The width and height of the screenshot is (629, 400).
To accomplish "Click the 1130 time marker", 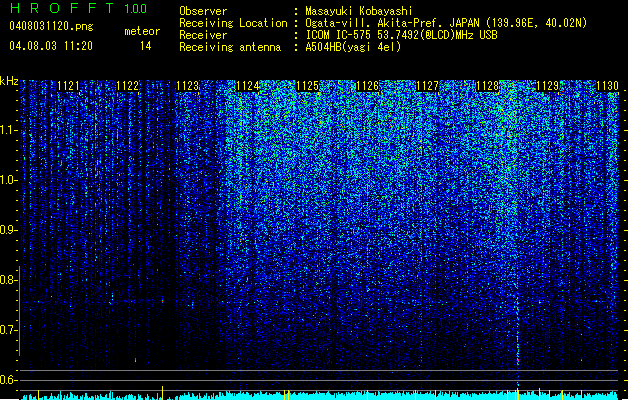I will tap(607, 86).
